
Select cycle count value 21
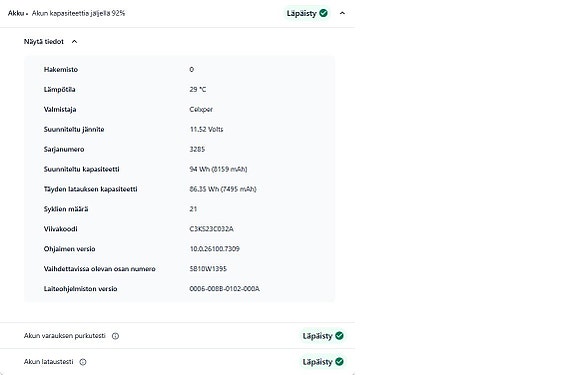point(193,209)
